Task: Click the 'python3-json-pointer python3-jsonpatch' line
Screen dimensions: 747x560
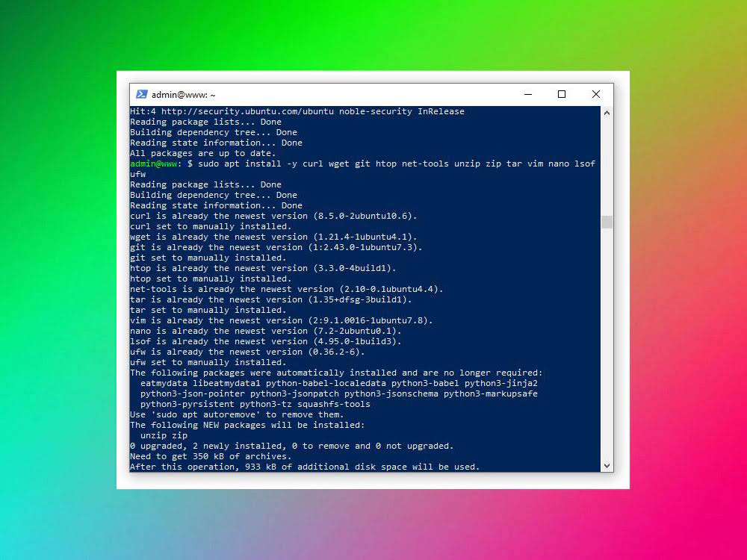Action: tap(338, 394)
